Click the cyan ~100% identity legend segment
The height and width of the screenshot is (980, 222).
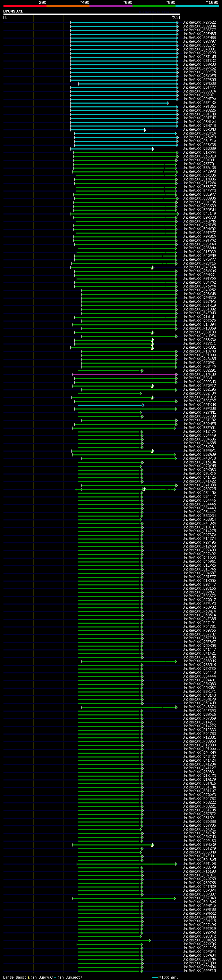pyautogui.click(x=197, y=6)
